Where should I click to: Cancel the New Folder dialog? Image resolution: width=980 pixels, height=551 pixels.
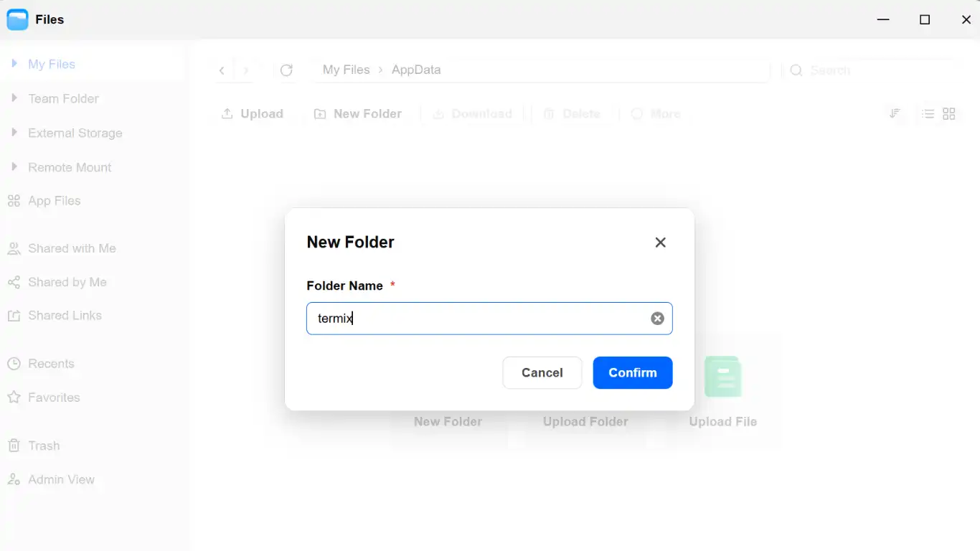(x=542, y=373)
